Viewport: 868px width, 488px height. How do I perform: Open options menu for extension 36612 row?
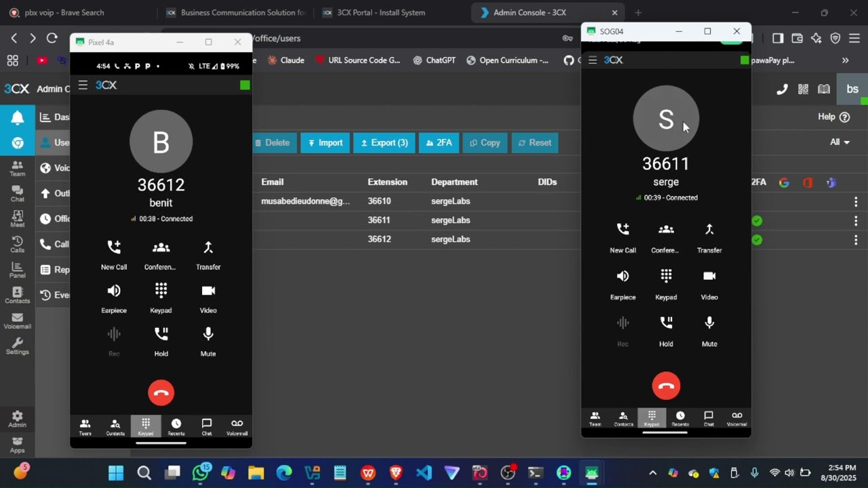[856, 239]
